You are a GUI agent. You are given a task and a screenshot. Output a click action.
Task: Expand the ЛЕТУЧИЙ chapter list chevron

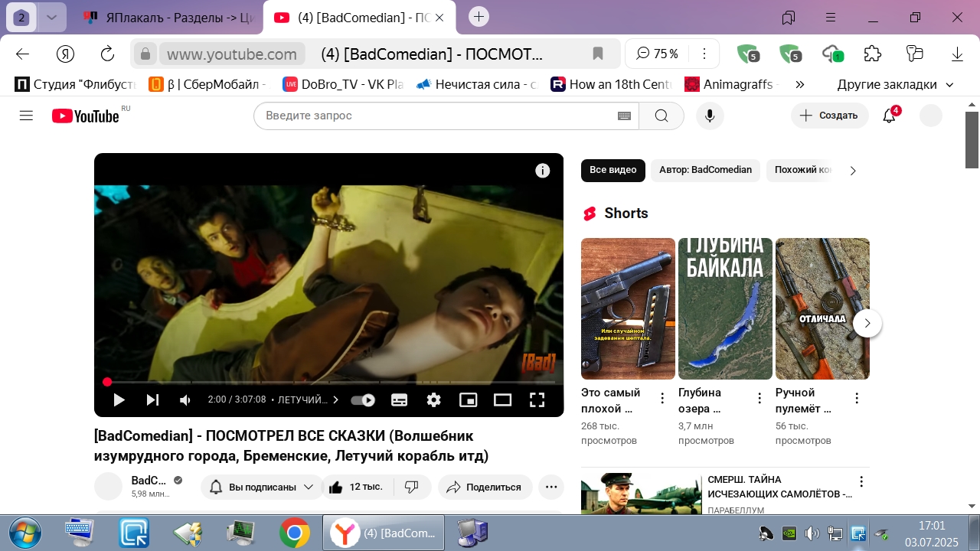(335, 399)
